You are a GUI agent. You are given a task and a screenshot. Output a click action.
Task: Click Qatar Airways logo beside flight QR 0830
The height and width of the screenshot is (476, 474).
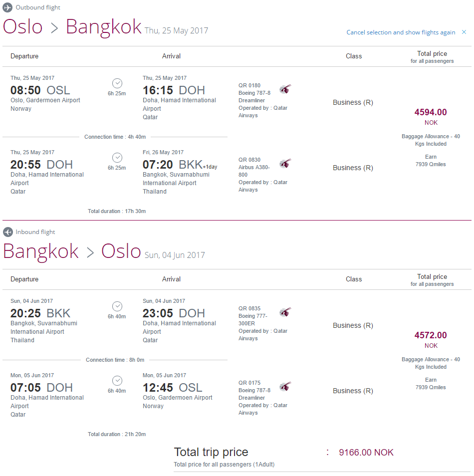[x=285, y=164]
